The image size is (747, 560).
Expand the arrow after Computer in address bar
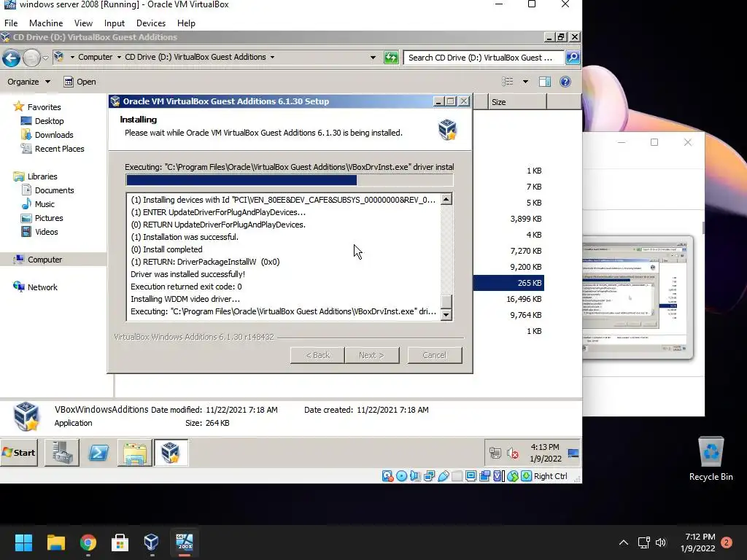click(x=119, y=57)
